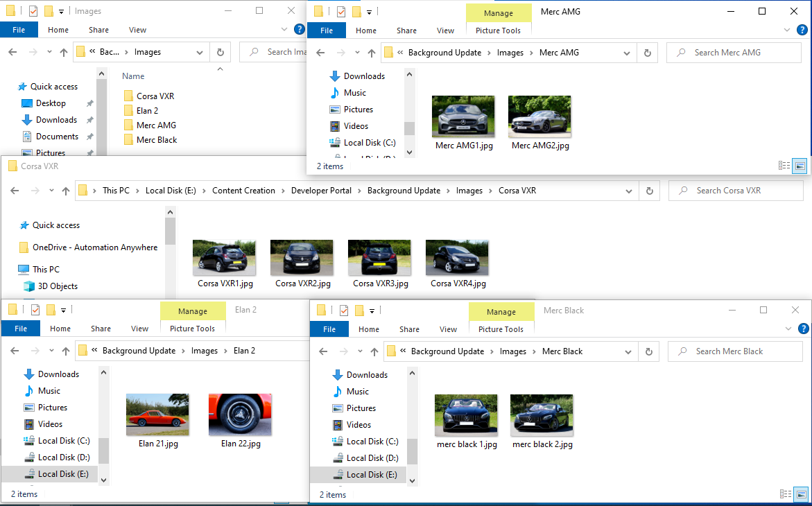Click Search Merc AMG field
The height and width of the screenshot is (506, 812).
[x=734, y=53]
